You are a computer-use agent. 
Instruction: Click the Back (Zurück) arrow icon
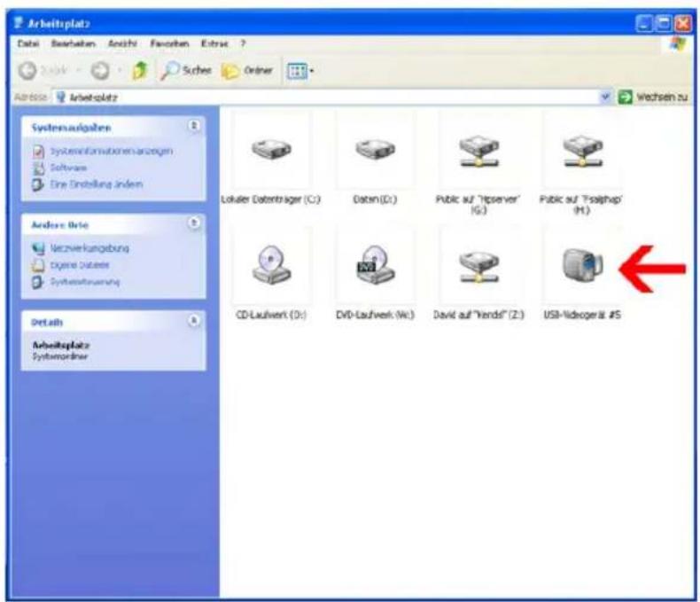pos(27,71)
